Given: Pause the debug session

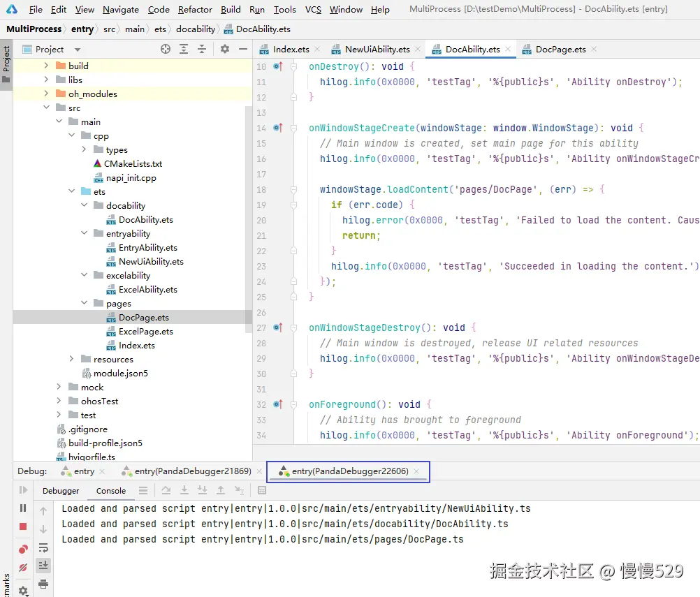Looking at the screenshot, I should point(23,508).
